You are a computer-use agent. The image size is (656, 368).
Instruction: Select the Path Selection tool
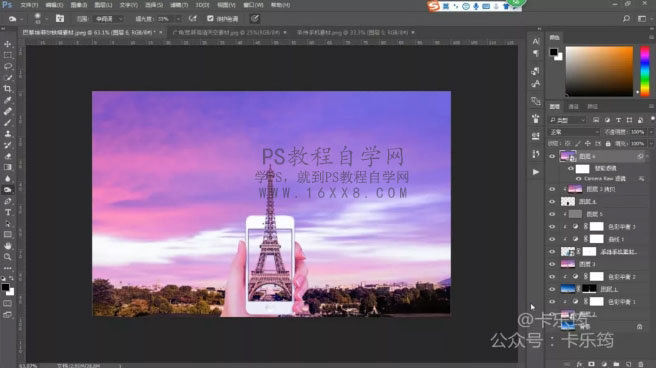click(8, 224)
